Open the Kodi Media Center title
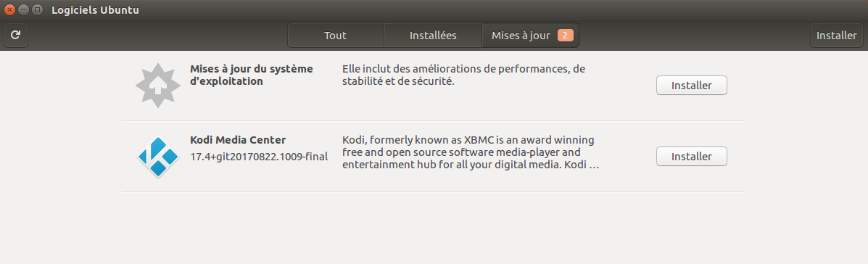Screen dimensions: 868x264 [238, 140]
